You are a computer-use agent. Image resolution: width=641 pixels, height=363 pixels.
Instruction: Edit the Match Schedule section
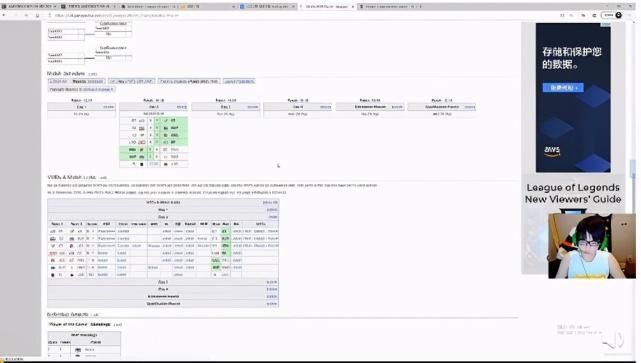pos(92,74)
